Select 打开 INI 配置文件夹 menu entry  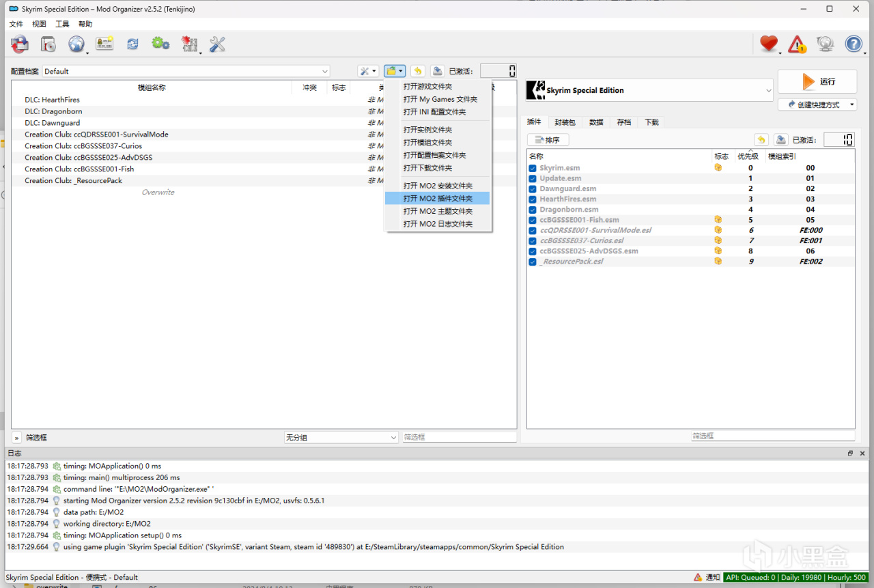438,112
